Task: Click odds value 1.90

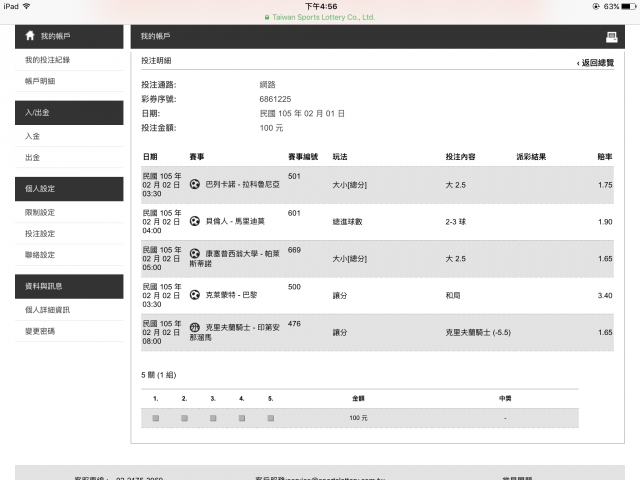Action: (605, 222)
